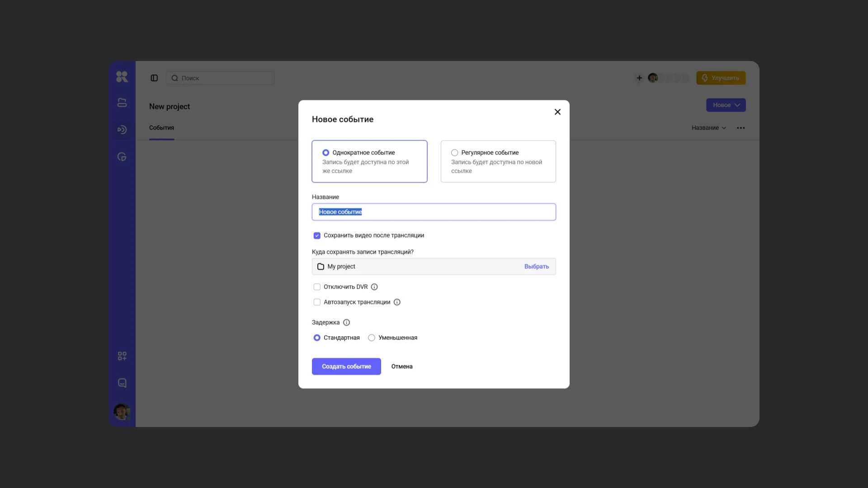This screenshot has height=488, width=868.
Task: Enable the Отключить DVR checkbox
Action: tap(317, 287)
